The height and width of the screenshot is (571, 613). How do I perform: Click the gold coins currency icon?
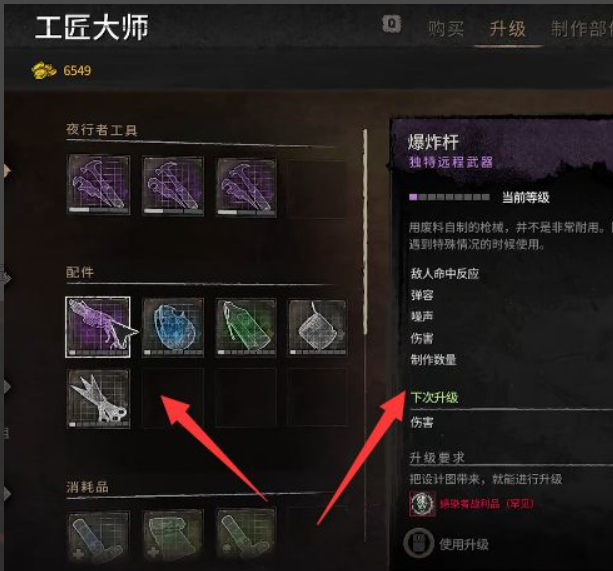tap(44, 71)
